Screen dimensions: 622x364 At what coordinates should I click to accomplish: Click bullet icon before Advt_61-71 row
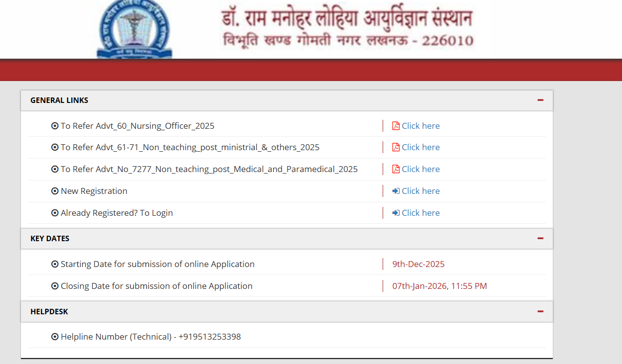pos(55,147)
